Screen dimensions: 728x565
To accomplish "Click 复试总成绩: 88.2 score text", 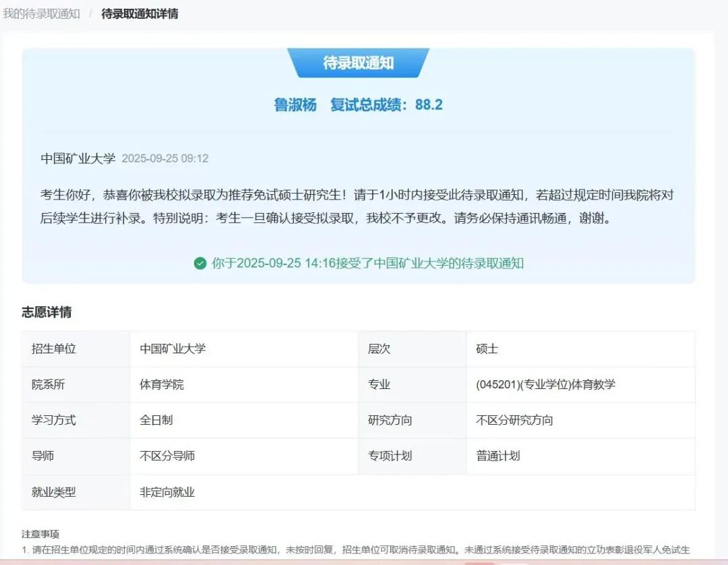I will point(386,105).
